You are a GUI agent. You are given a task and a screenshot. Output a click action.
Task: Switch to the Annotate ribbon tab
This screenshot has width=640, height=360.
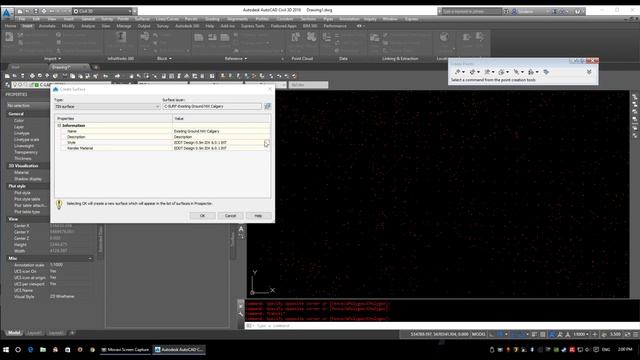[x=47, y=26]
